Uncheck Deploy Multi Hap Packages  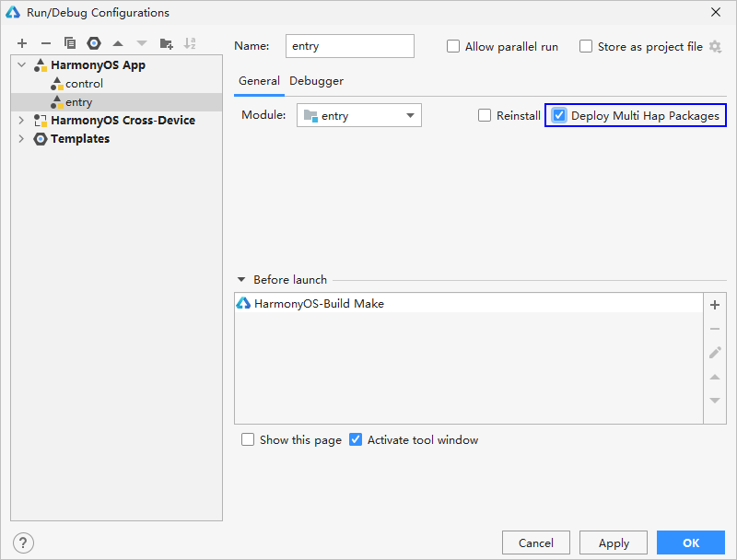(559, 115)
